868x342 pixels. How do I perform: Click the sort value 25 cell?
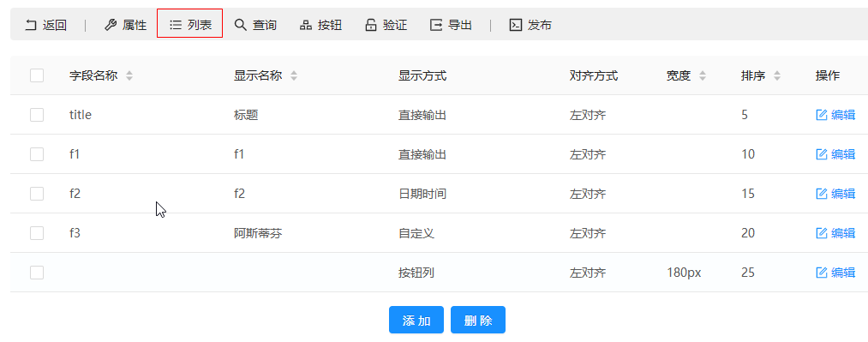pos(748,273)
